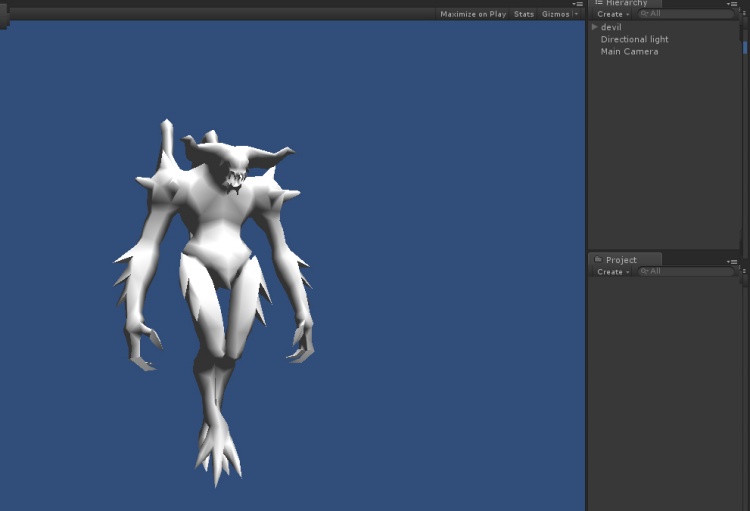Open the Hierarchy Create dropdown
Viewport: 750px width, 511px height.
click(x=613, y=14)
